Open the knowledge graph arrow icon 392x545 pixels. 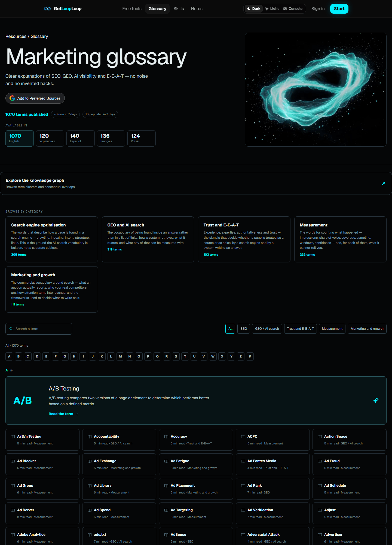click(384, 183)
